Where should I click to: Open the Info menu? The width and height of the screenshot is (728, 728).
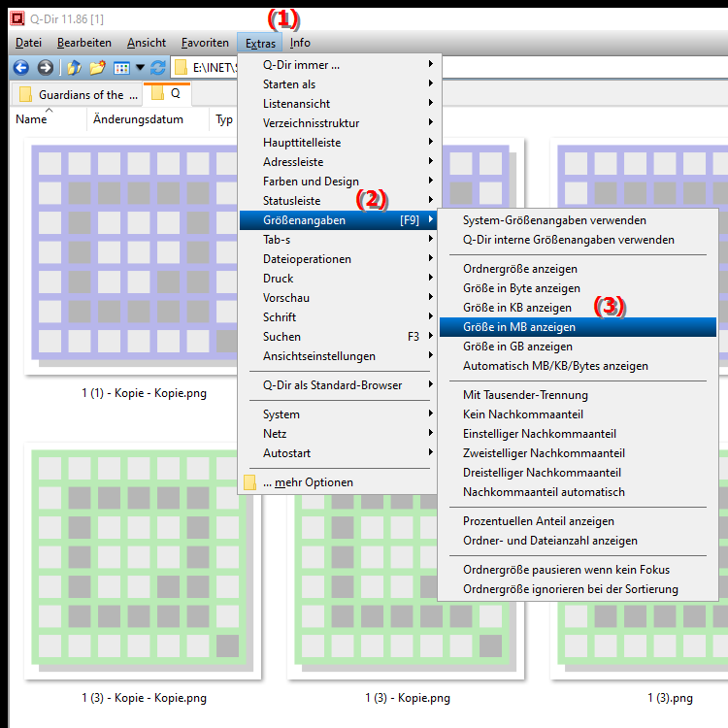click(x=300, y=43)
